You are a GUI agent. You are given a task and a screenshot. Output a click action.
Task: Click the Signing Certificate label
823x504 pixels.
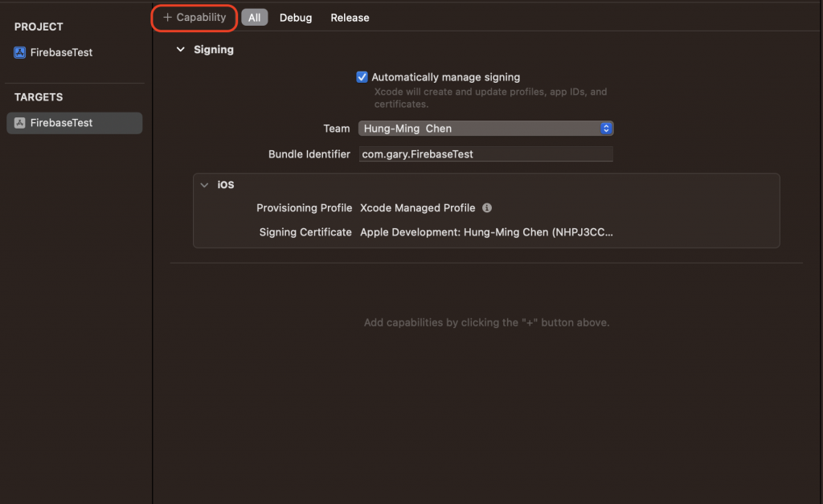pos(305,232)
